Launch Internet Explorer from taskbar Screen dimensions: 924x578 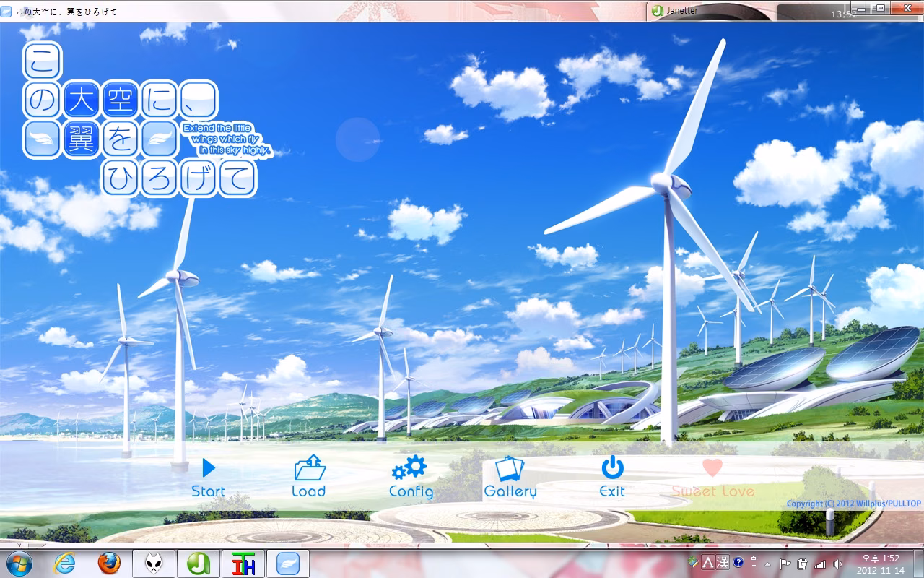click(x=65, y=564)
